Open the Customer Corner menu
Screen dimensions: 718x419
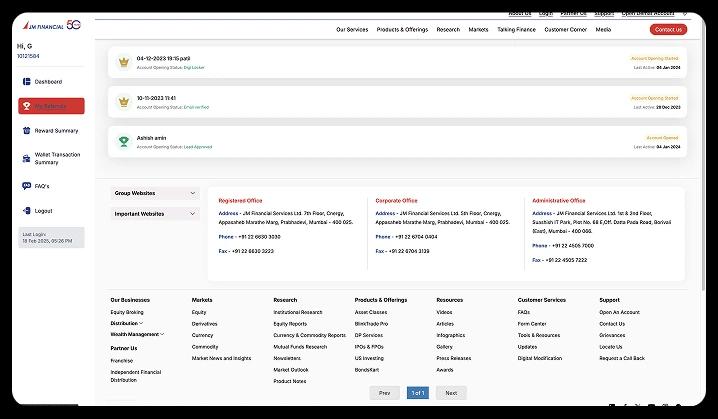point(566,29)
